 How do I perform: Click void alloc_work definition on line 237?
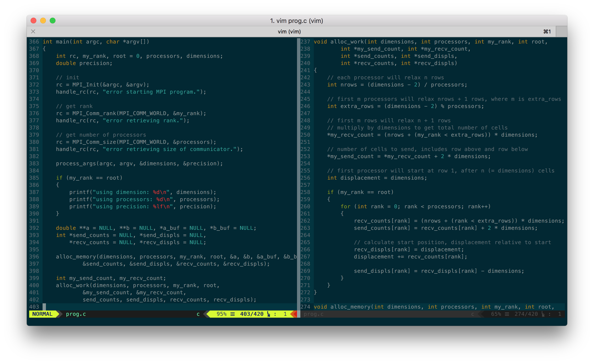click(430, 42)
